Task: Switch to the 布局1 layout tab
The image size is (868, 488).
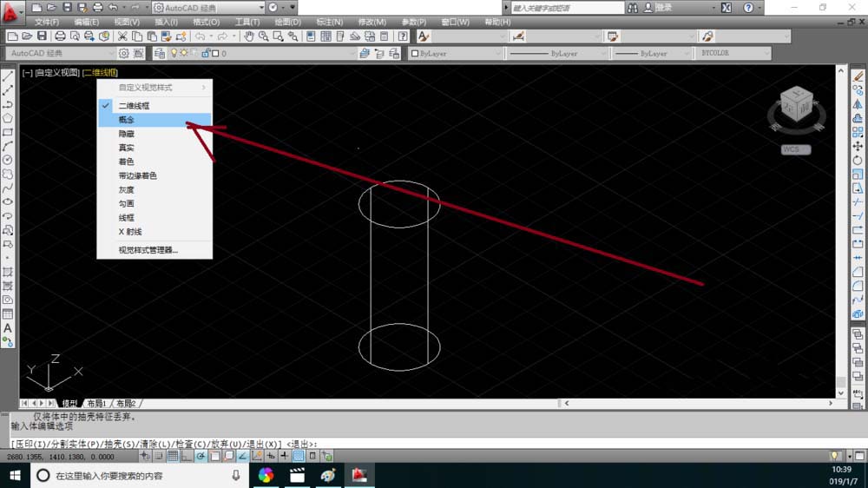Action: click(96, 404)
